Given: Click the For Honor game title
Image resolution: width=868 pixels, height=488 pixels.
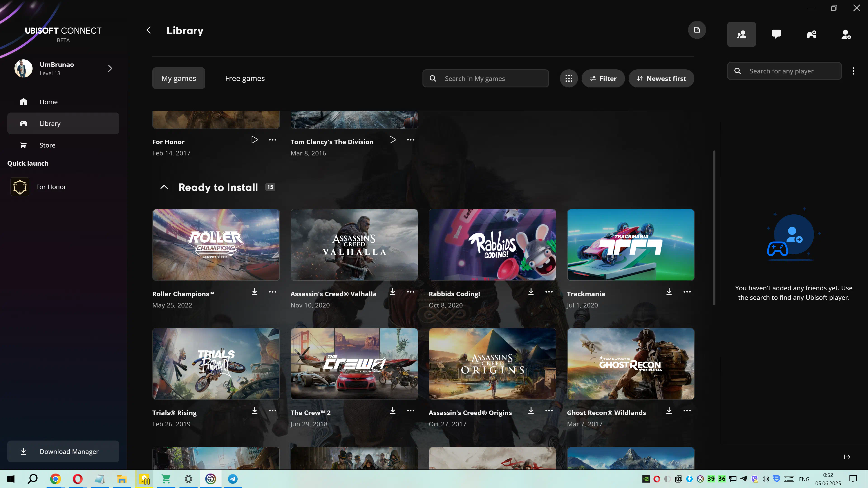Looking at the screenshot, I should (x=168, y=142).
